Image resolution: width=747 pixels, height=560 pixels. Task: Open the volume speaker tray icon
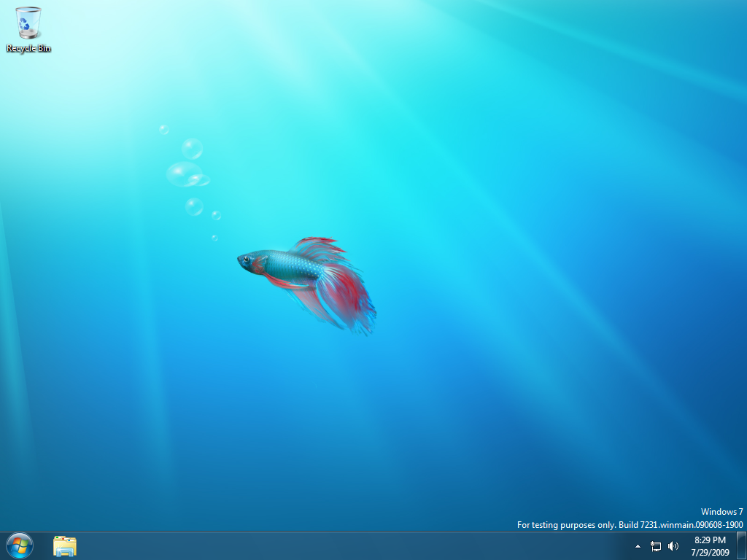673,546
